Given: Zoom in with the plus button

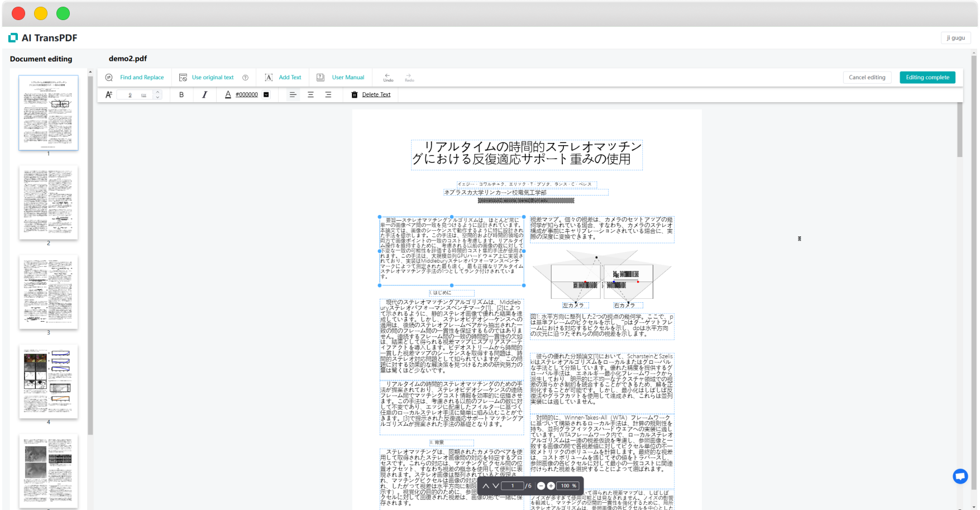Looking at the screenshot, I should (551, 486).
